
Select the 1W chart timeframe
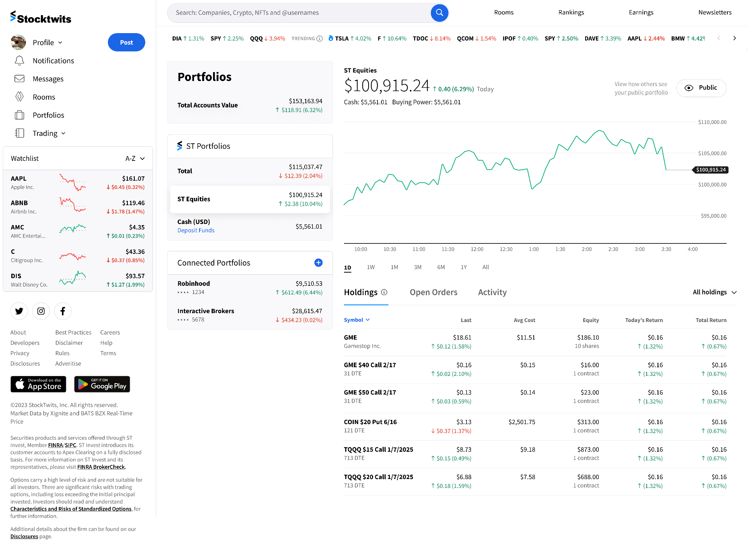(370, 267)
